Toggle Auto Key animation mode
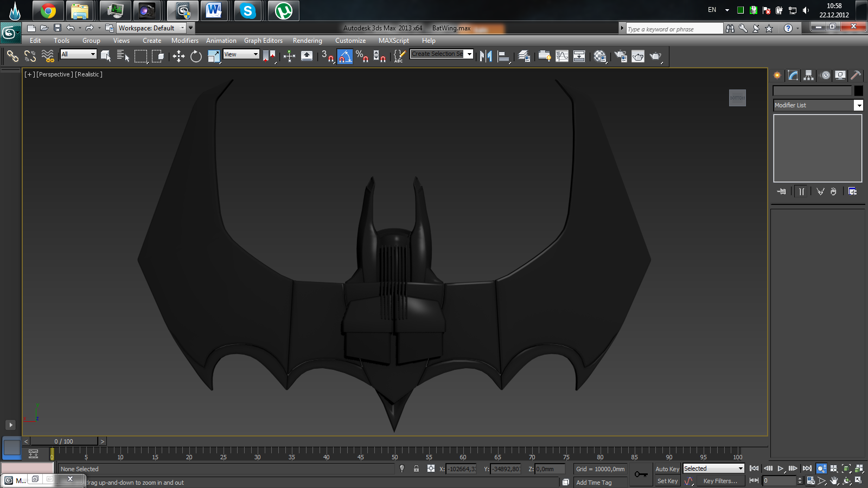868x488 pixels. tap(667, 469)
